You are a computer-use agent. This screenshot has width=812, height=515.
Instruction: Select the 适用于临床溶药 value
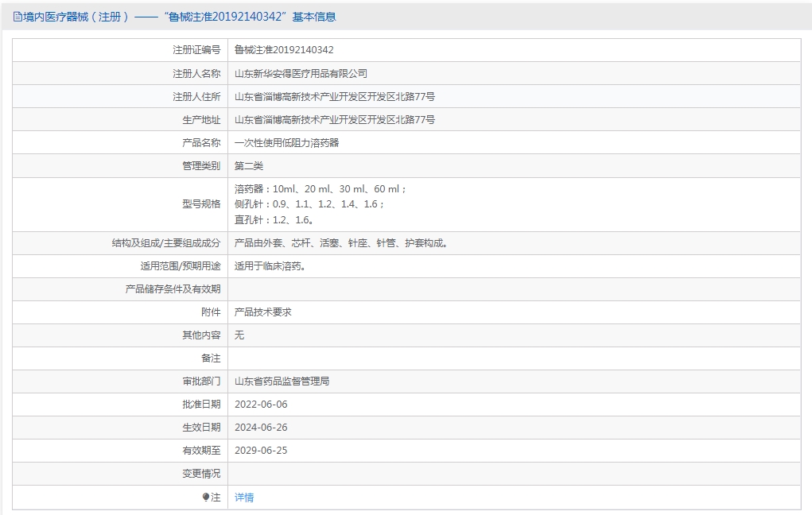[270, 266]
